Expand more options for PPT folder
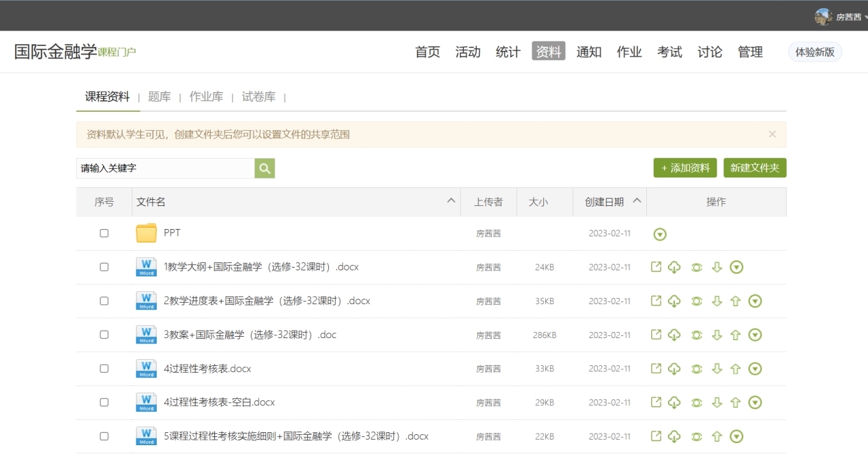The width and height of the screenshot is (868, 458). 660,234
